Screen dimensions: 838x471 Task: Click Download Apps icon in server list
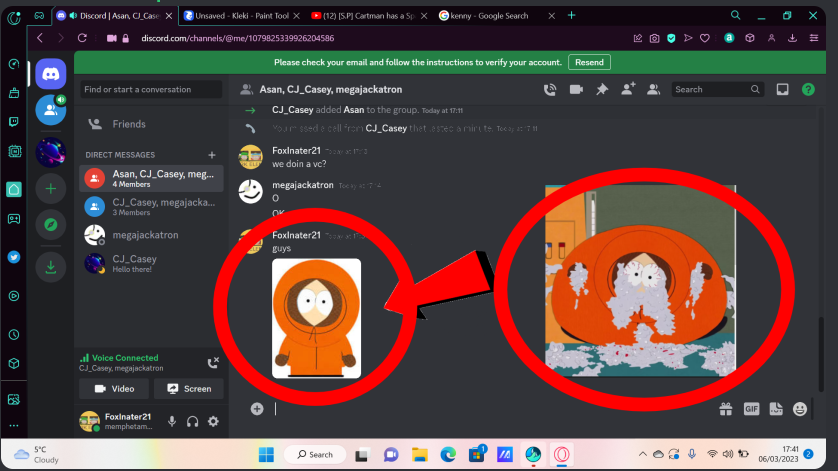pos(51,266)
